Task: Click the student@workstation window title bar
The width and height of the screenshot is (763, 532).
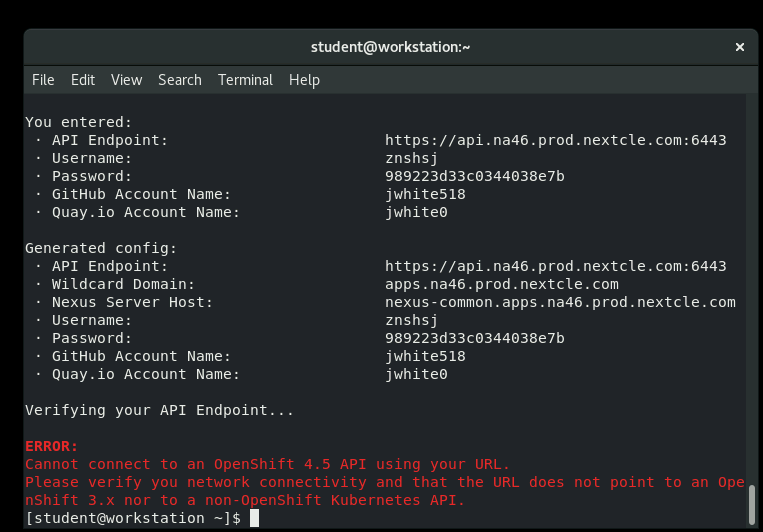Action: [x=390, y=47]
